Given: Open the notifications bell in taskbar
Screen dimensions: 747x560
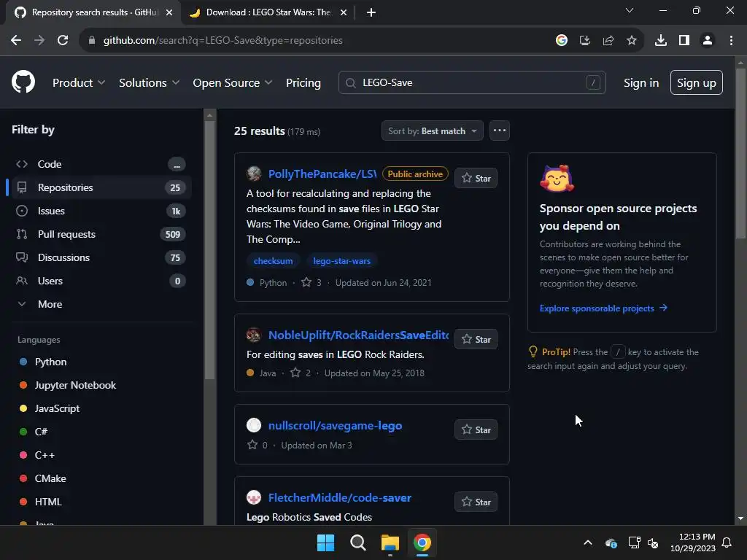Looking at the screenshot, I should pyautogui.click(x=727, y=542).
